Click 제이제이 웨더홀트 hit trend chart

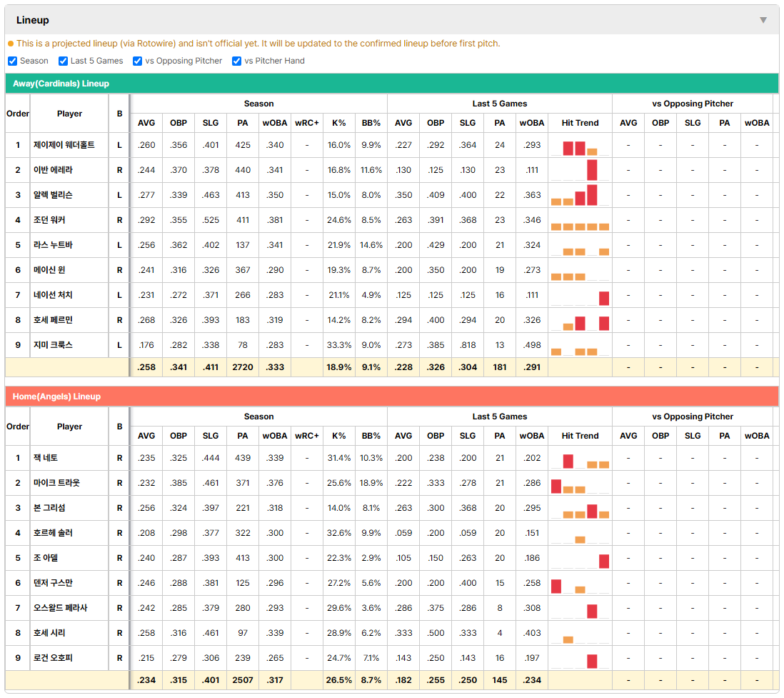click(x=580, y=145)
